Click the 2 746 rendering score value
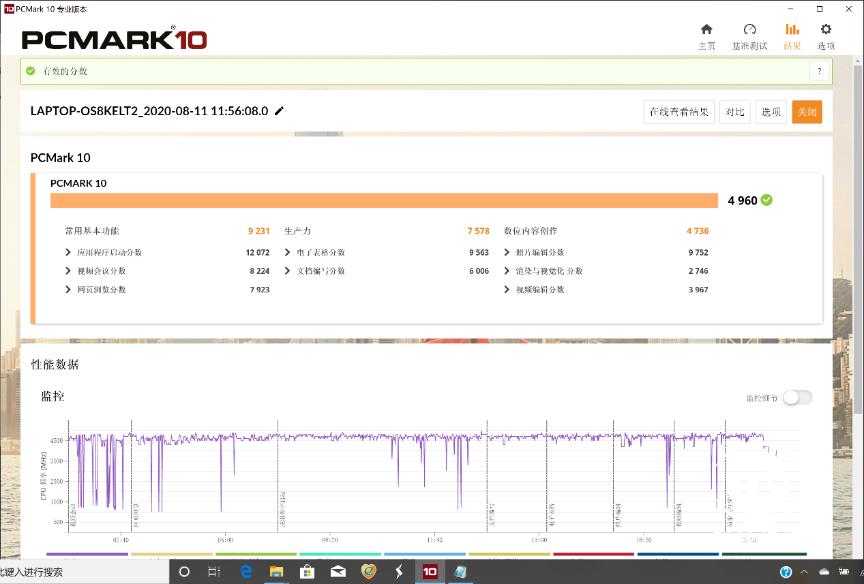The width and height of the screenshot is (864, 584). 698,271
